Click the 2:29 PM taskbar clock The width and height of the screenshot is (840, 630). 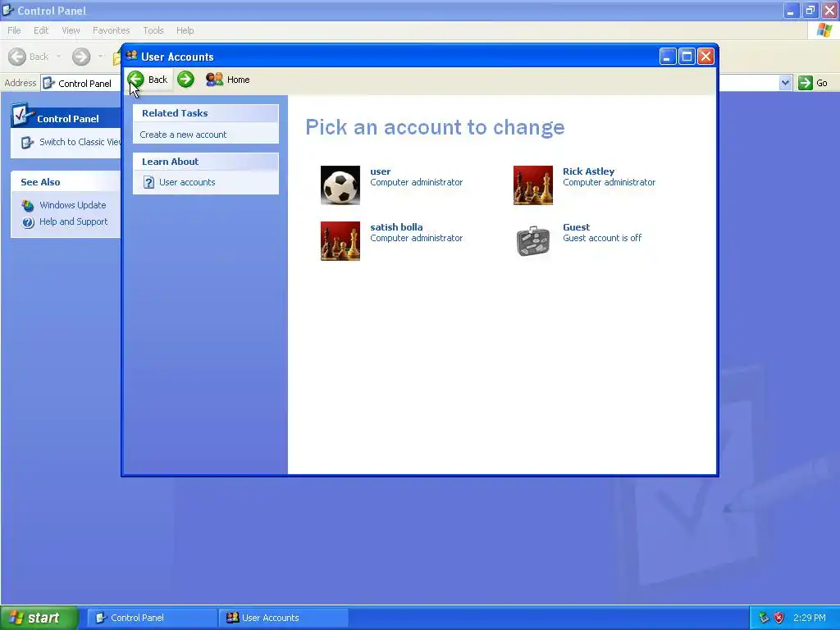pyautogui.click(x=810, y=618)
